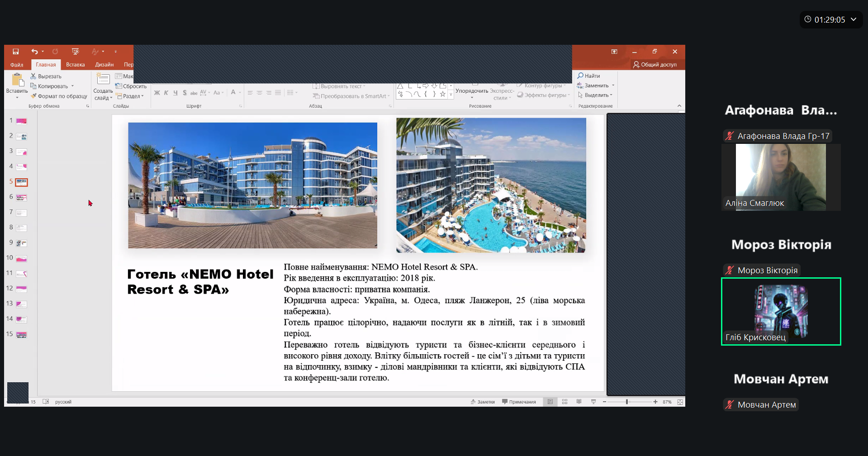Expand the meeting timer chevron
Screen dimensions: 868x456
click(x=854, y=19)
